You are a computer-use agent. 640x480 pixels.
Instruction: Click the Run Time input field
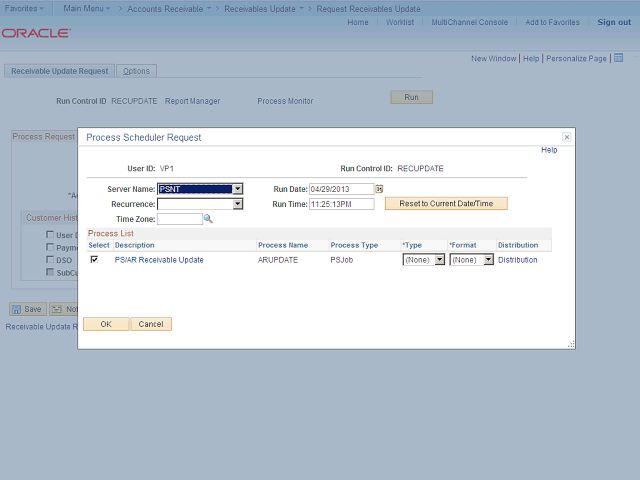[x=342, y=204]
